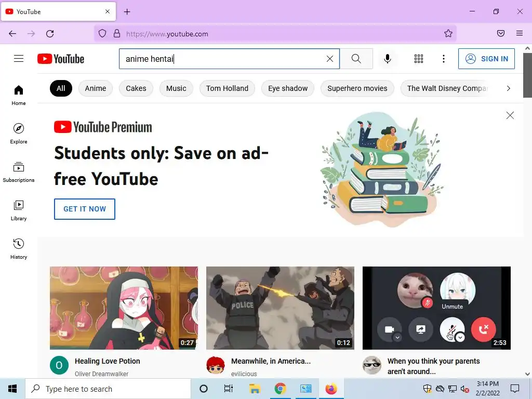Image resolution: width=532 pixels, height=399 pixels.
Task: Click evilicious channel avatar
Action: pyautogui.click(x=216, y=365)
